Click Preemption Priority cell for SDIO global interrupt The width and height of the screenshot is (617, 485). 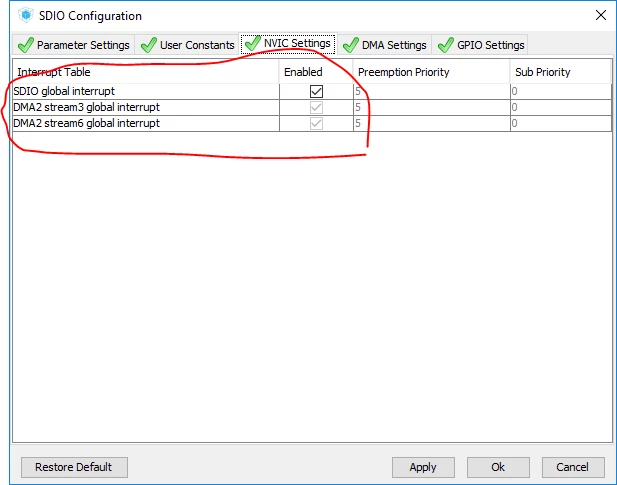tap(432, 91)
